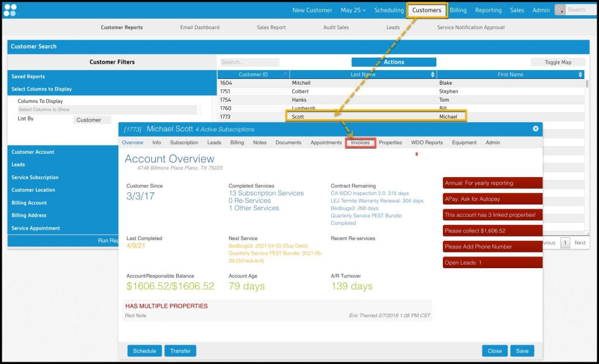The image size is (599, 364).
Task: Click Customer ID column sort arrow
Action: click(285, 74)
